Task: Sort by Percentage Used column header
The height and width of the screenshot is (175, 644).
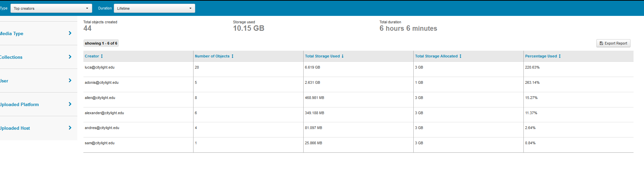Action: click(x=541, y=56)
